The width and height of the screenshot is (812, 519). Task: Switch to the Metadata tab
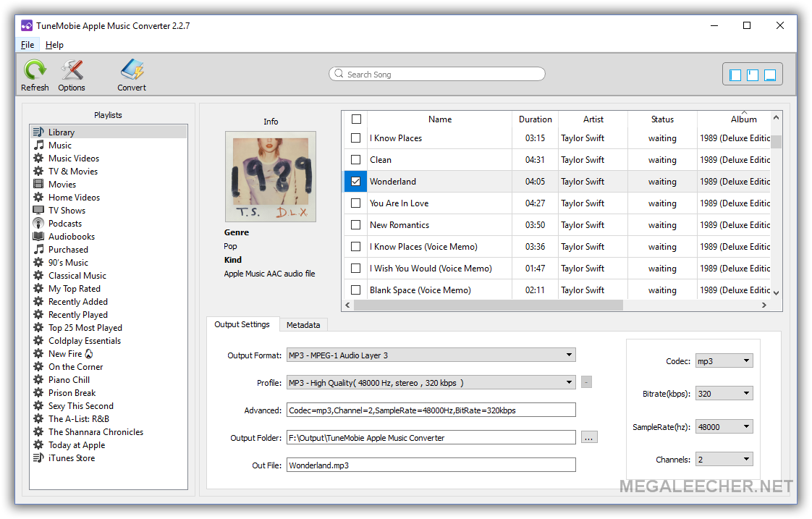[303, 325]
